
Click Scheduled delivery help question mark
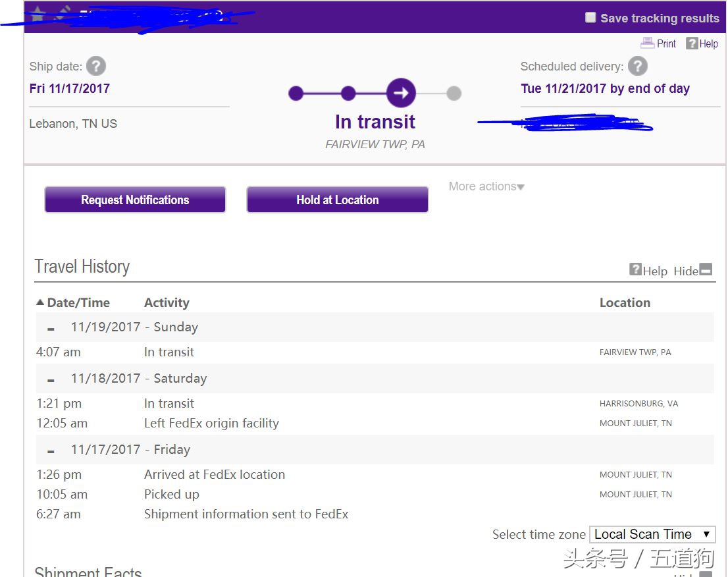(x=637, y=67)
